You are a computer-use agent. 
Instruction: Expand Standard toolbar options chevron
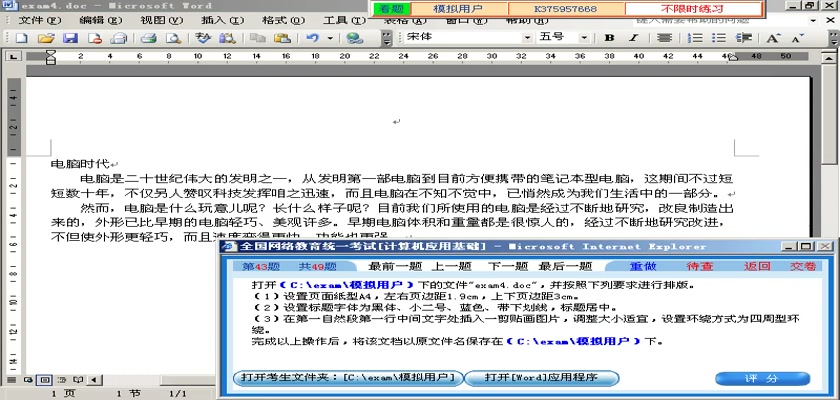[386, 38]
